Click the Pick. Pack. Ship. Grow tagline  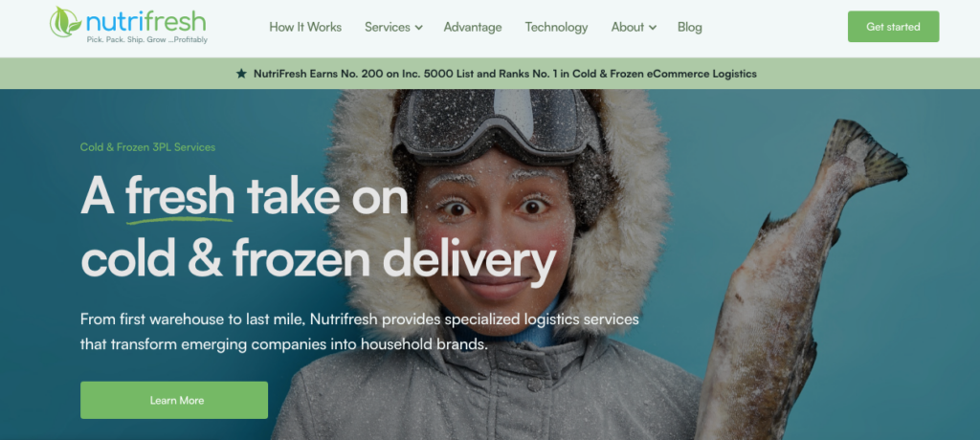point(146,40)
